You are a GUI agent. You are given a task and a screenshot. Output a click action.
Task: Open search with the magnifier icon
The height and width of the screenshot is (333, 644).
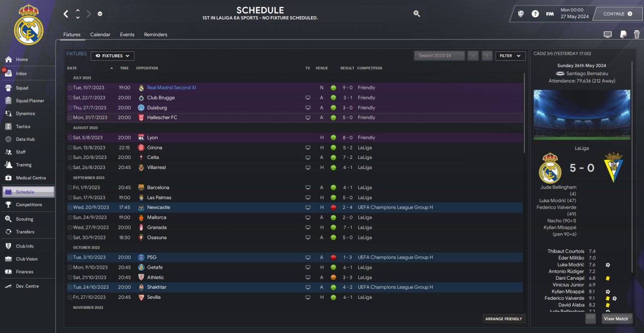pos(417,14)
